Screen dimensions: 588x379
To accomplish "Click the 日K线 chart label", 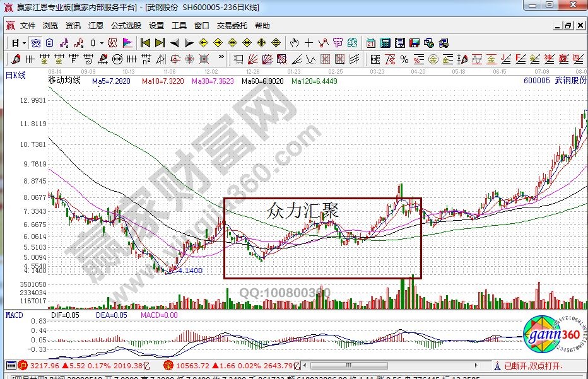I will 15,76.
